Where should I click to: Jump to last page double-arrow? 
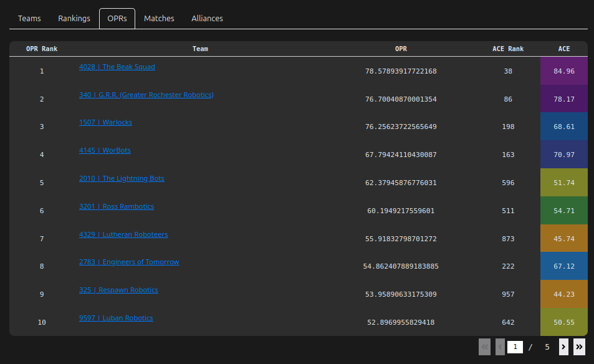(579, 347)
